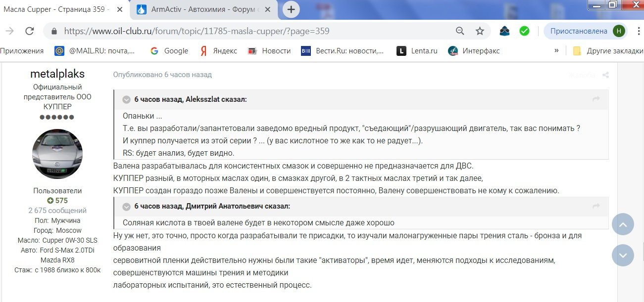This screenshot has height=302, width=644.
Task: Click the reputation number 575
Action: [61, 201]
